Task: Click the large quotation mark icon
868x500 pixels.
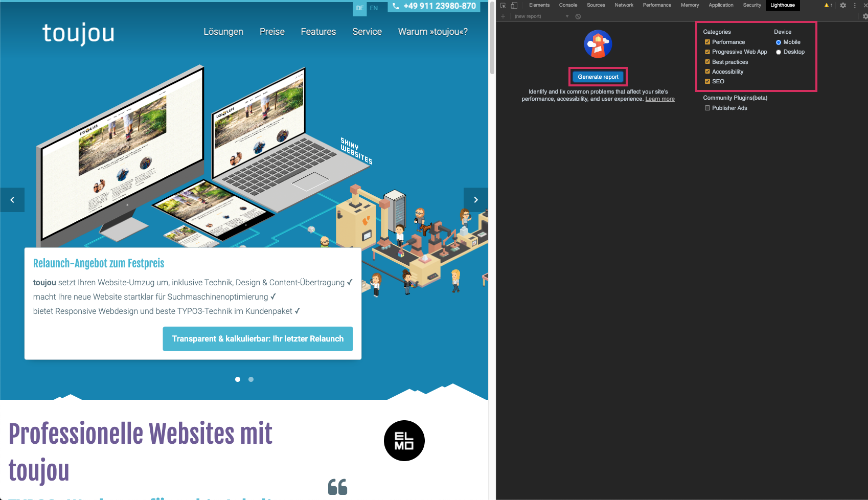Action: pos(337,487)
